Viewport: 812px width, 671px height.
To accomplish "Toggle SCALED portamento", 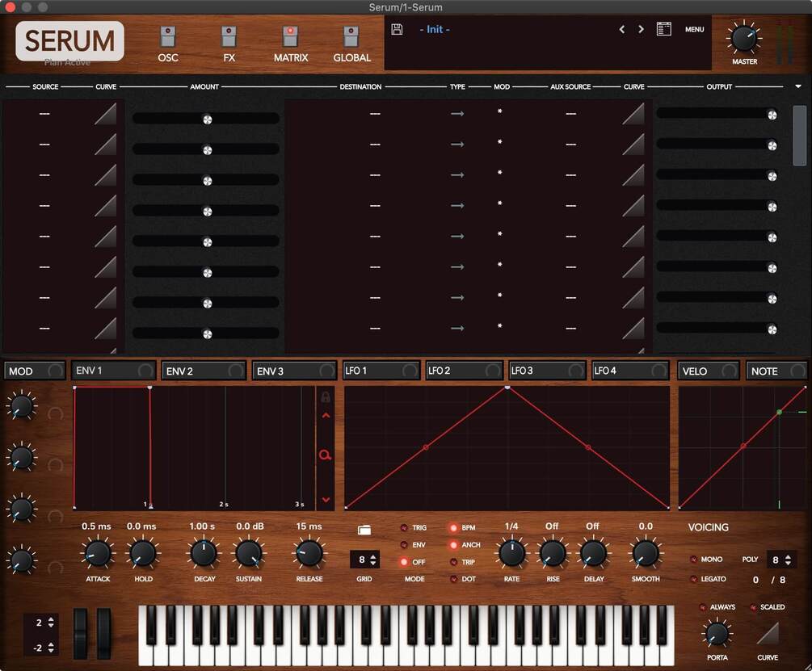I will point(753,607).
